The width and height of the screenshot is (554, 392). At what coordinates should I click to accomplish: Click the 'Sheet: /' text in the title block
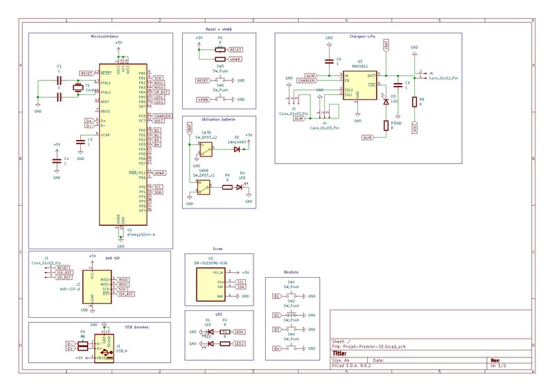[341, 342]
